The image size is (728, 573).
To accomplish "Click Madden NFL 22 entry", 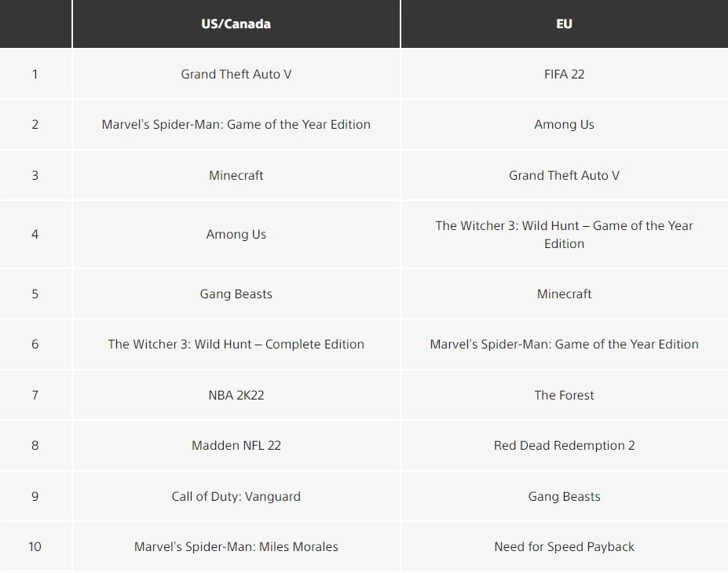I will 236,445.
